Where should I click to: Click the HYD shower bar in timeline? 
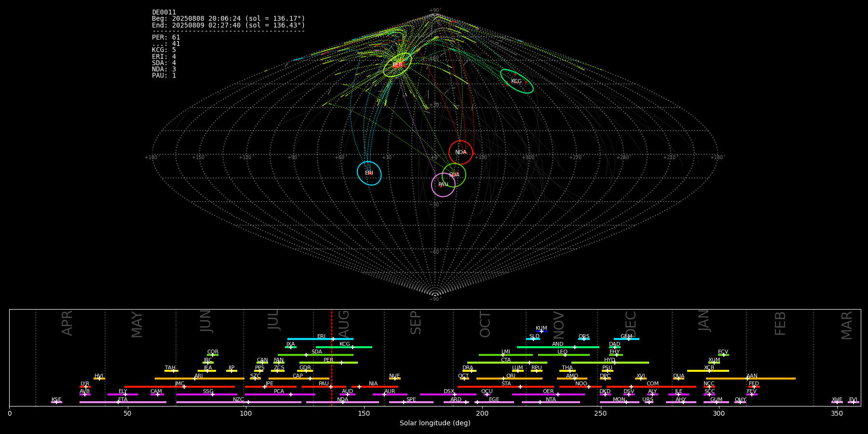pos(610,363)
